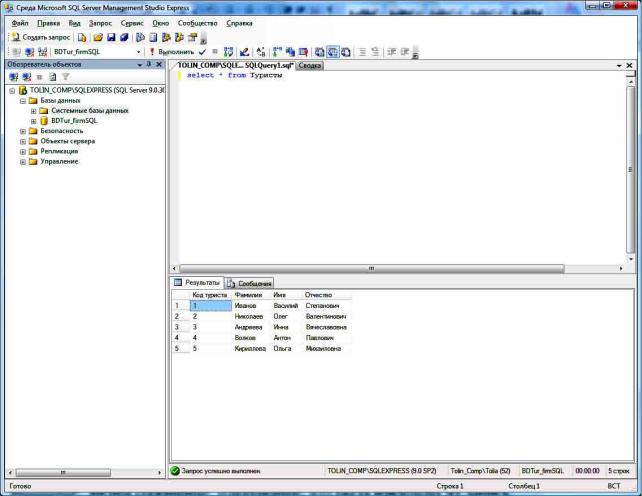Viewport: 642px width, 496px height.
Task: Click the save floppy disk icon
Action: point(111,38)
